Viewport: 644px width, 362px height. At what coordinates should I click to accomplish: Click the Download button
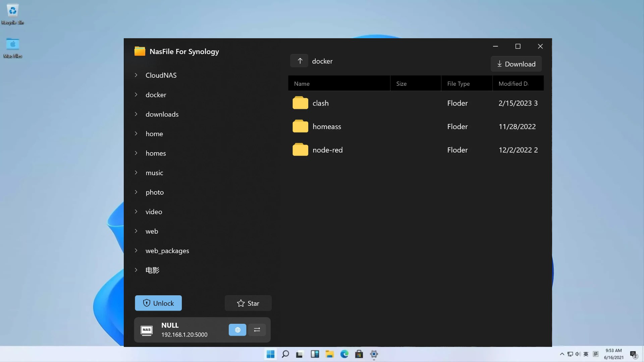(x=516, y=64)
